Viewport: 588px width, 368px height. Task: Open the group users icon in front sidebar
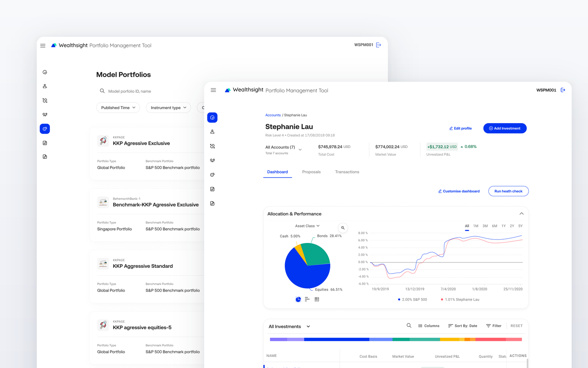(x=212, y=160)
